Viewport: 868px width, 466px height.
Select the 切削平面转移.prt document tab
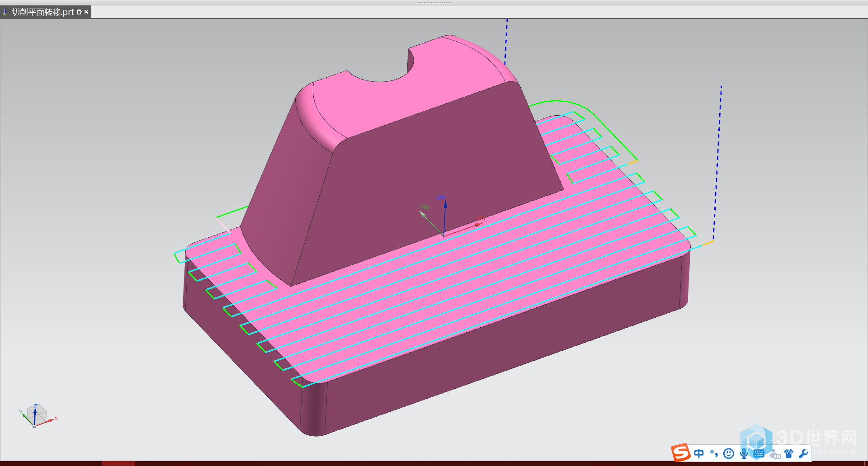[45, 12]
